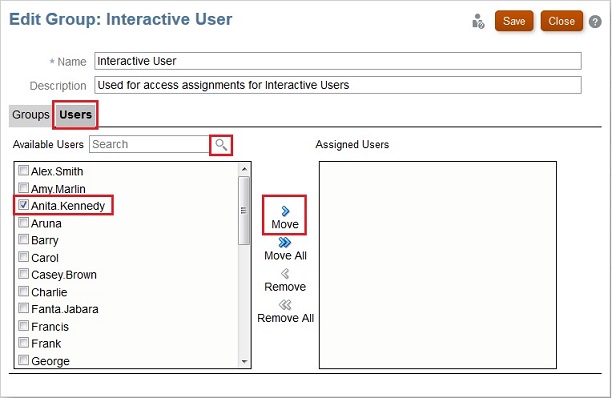The height and width of the screenshot is (398, 612).
Task: Click the Charlie name text
Action: pyautogui.click(x=49, y=292)
